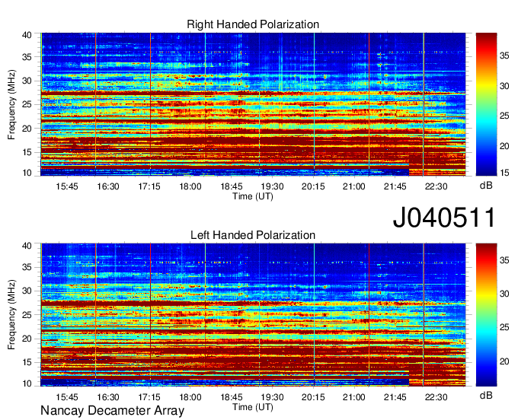Click the 30 MHz frequency tick on Right Handed plot
Viewport: 518px width, 420px height.
pos(27,81)
